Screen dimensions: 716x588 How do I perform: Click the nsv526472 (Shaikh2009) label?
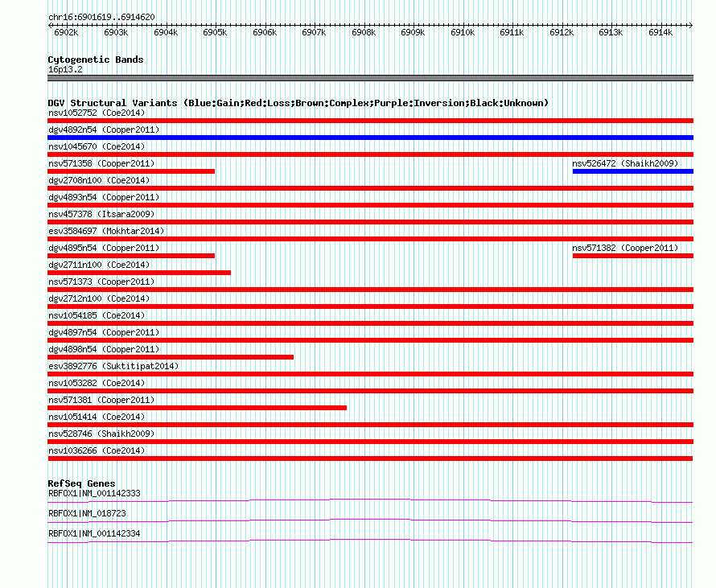click(625, 163)
